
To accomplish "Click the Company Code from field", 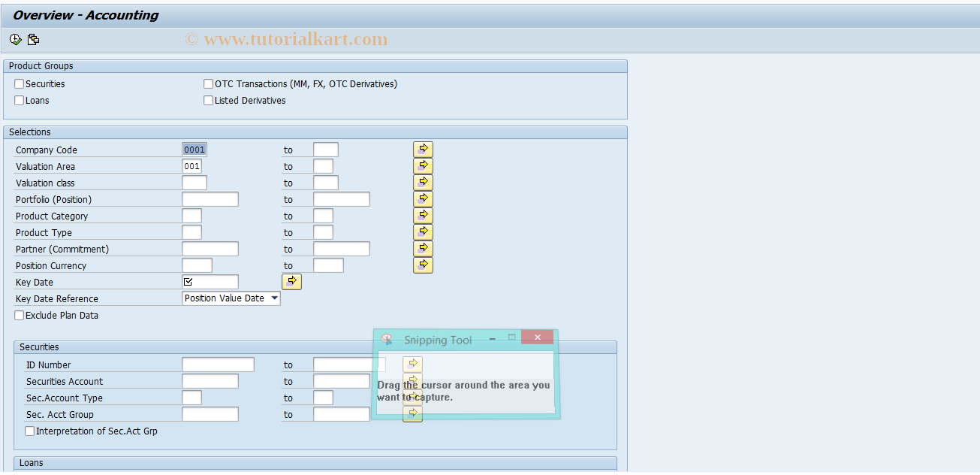I will click(x=194, y=150).
